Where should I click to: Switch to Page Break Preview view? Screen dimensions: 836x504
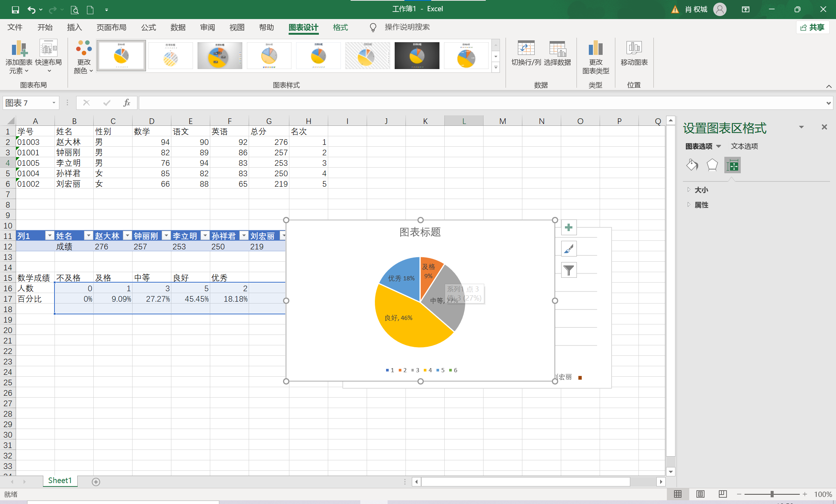pyautogui.click(x=722, y=494)
